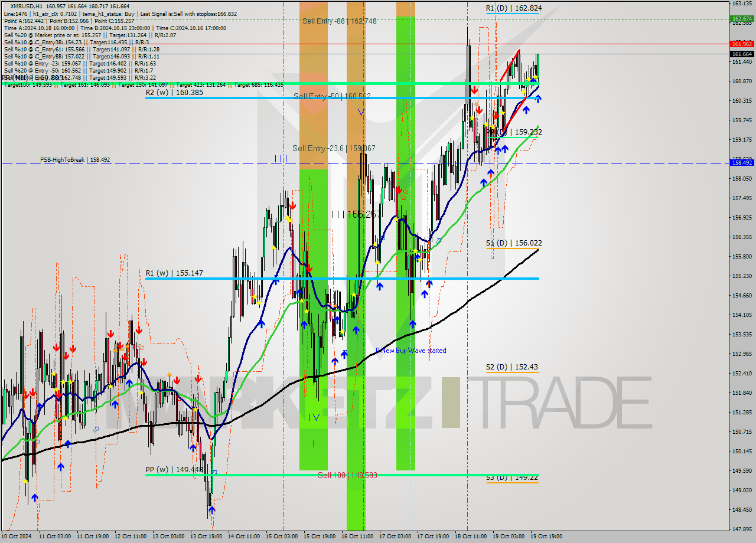Viewport: 756px width, 543px height.
Task: Click the 'S2 (D) | 152.43' support label
Action: click(x=512, y=367)
